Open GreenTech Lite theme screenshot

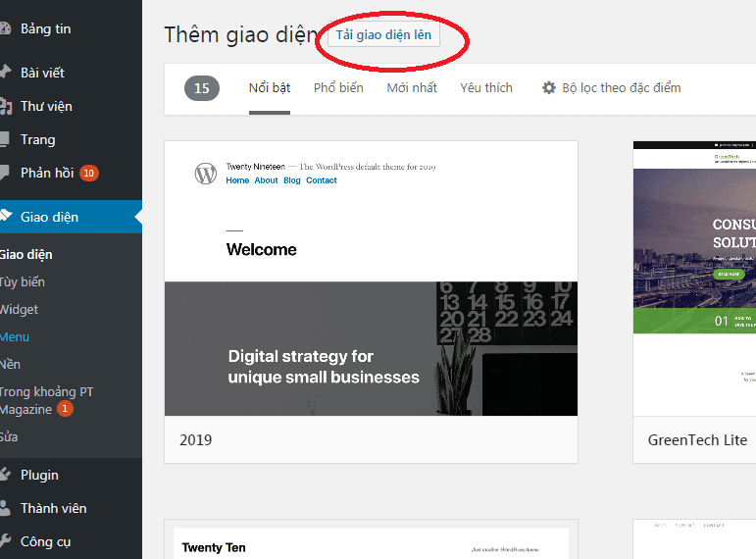coord(694,279)
